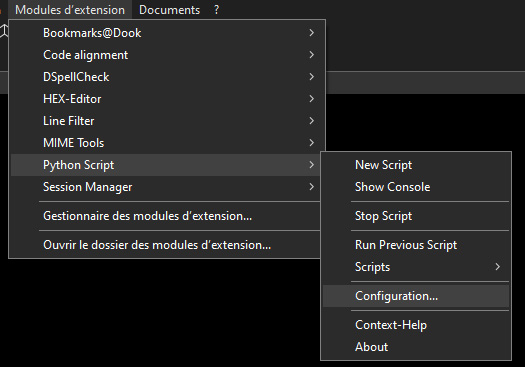Open DSpellCheck submenu
Screen dimensions: 525x367
[167, 77]
